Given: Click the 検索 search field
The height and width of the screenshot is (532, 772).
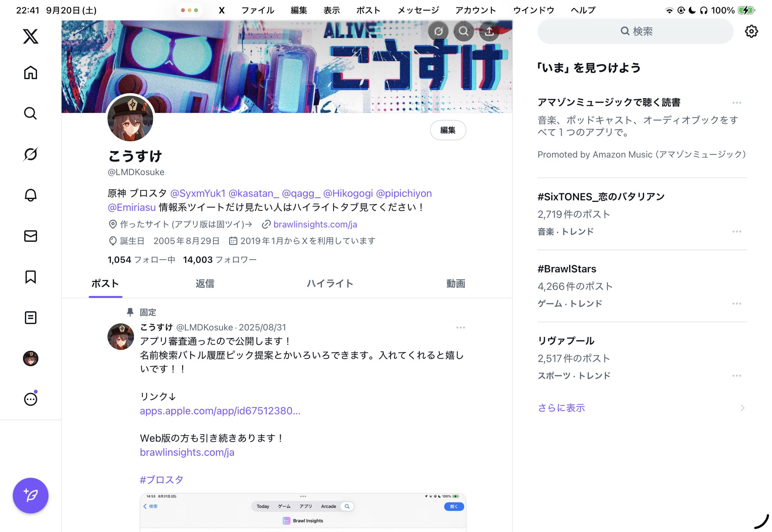Looking at the screenshot, I should pyautogui.click(x=636, y=31).
